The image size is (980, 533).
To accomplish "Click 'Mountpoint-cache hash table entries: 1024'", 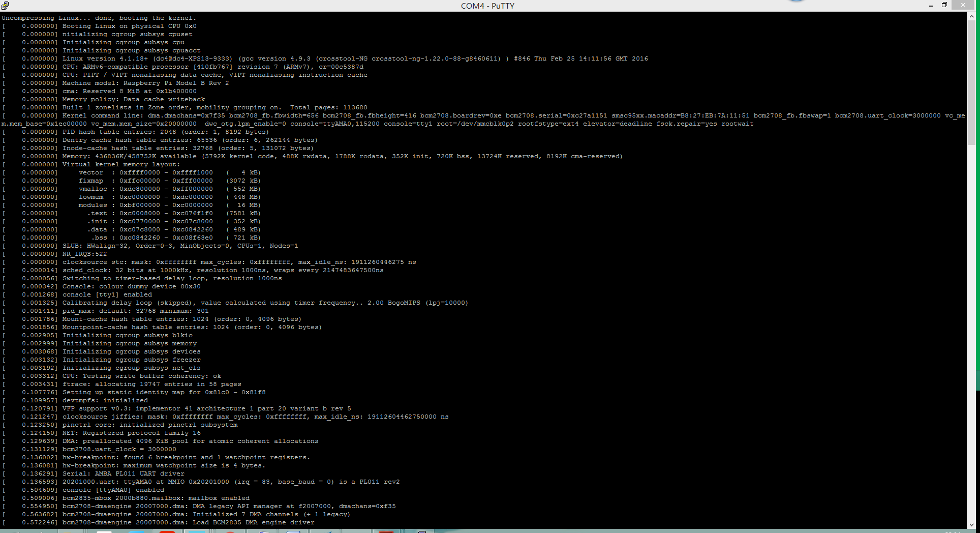I will pos(192,327).
